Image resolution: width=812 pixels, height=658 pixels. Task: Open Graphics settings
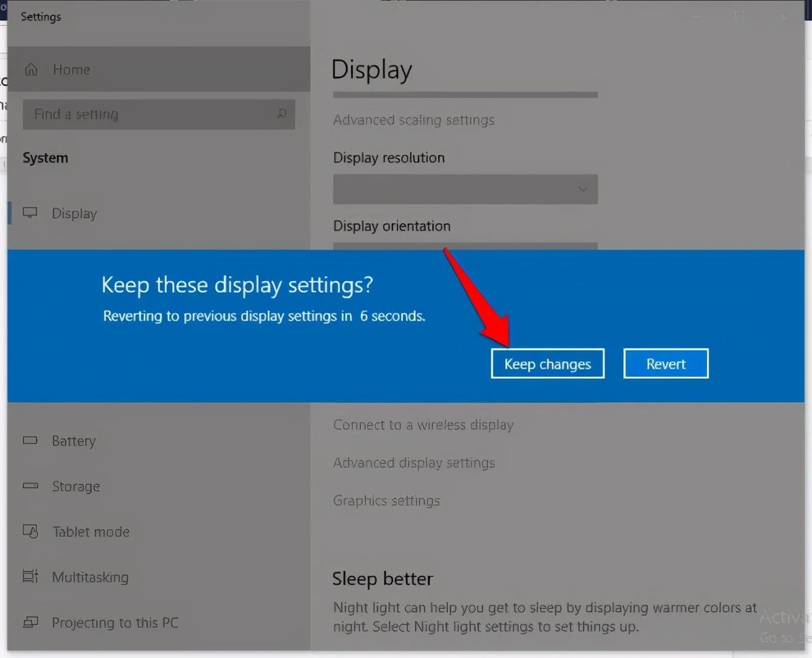[386, 501]
